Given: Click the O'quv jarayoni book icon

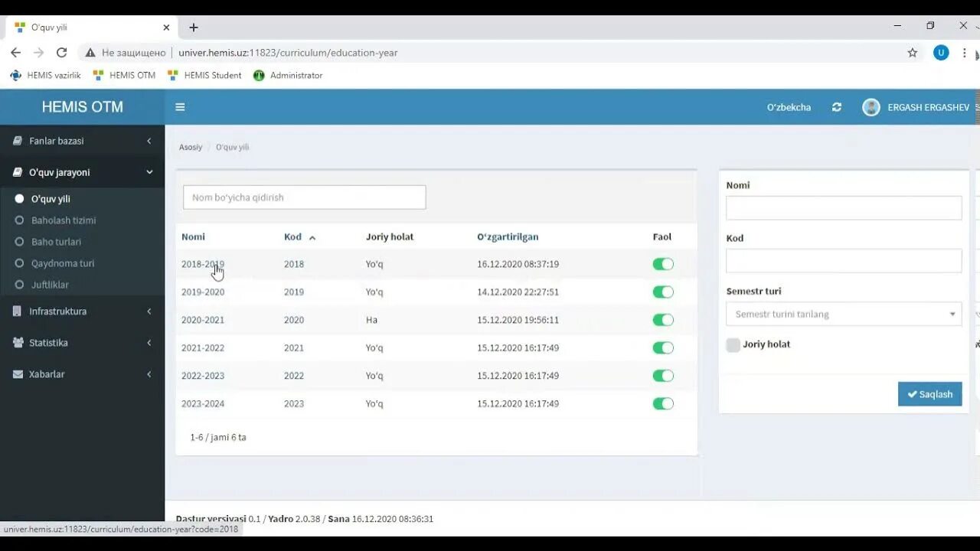Looking at the screenshot, I should click(x=17, y=172).
